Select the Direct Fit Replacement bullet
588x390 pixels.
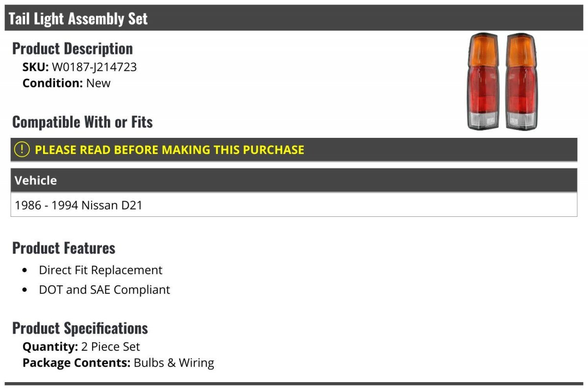click(x=100, y=270)
